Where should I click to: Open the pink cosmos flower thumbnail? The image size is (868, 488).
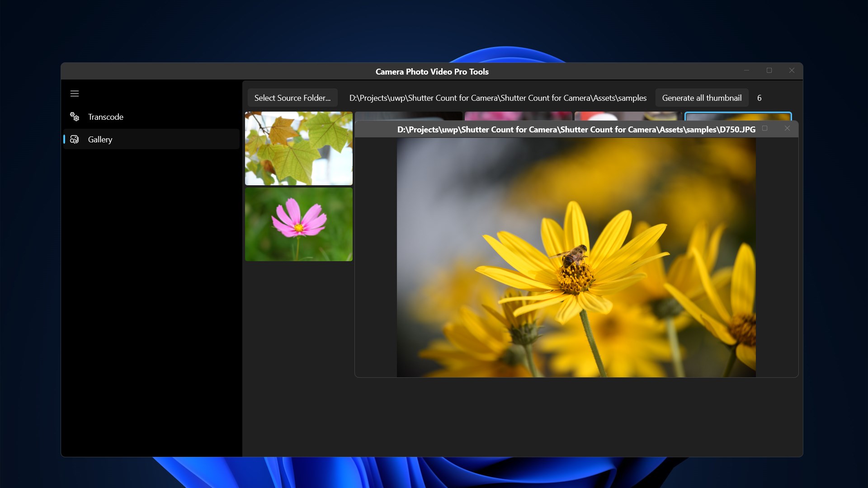point(298,224)
